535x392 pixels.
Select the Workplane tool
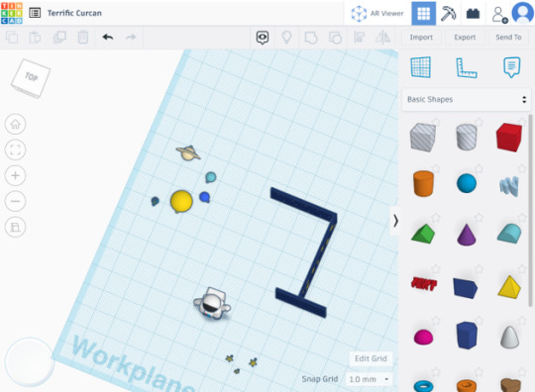pyautogui.click(x=421, y=67)
